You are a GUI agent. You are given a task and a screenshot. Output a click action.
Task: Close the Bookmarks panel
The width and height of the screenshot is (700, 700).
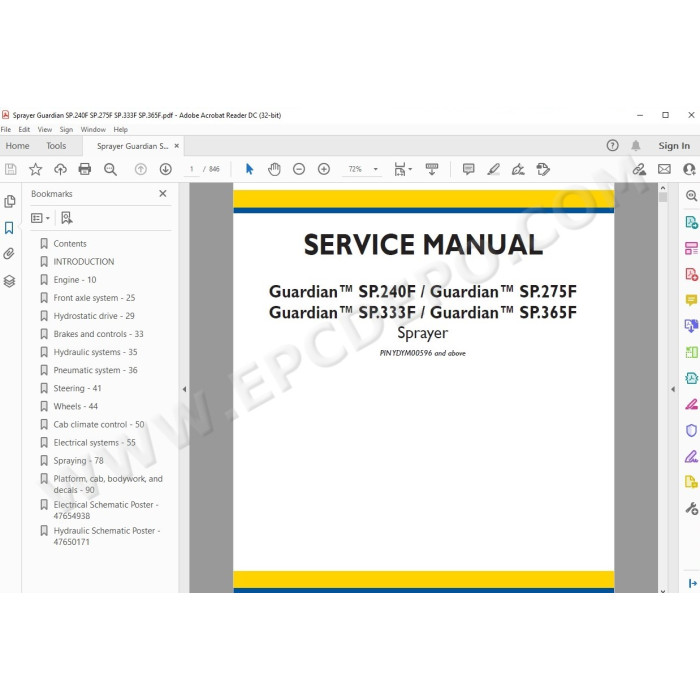(x=163, y=193)
